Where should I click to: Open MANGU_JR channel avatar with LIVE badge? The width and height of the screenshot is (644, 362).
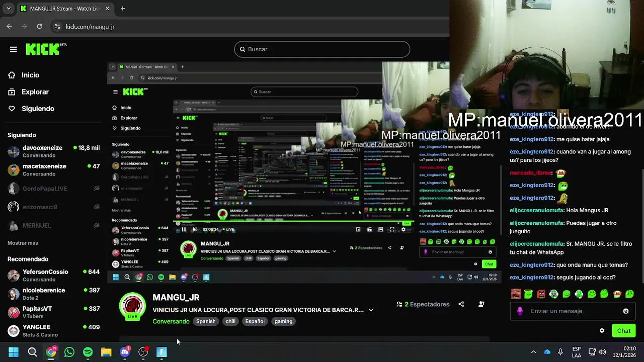pos(132,306)
